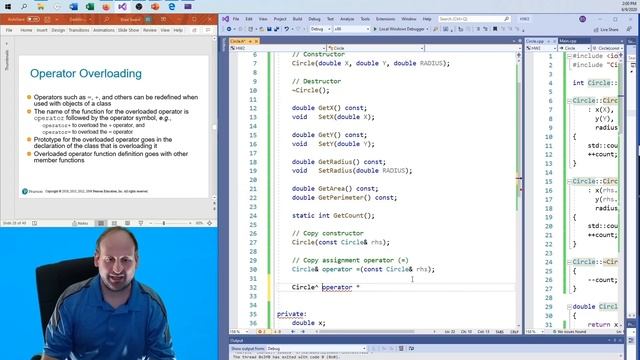Switch to Reading view in PowerPoint
Viewport: 640px width, 360px height.
tap(127, 223)
